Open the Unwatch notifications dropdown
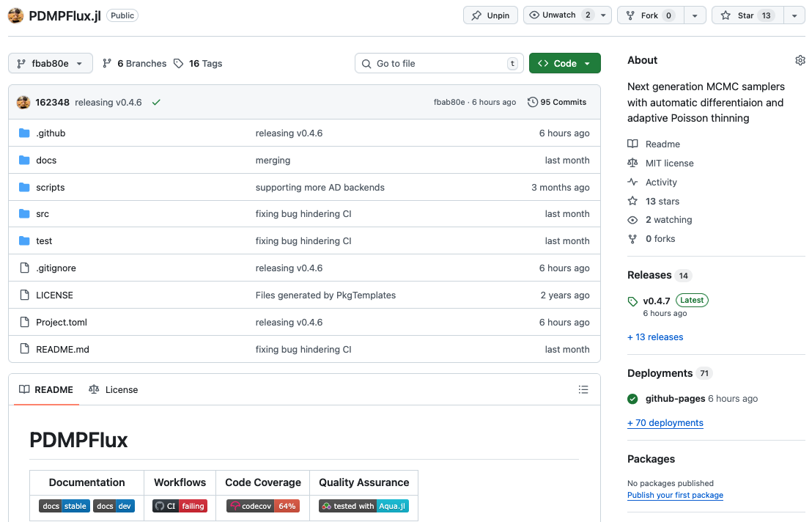 604,15
